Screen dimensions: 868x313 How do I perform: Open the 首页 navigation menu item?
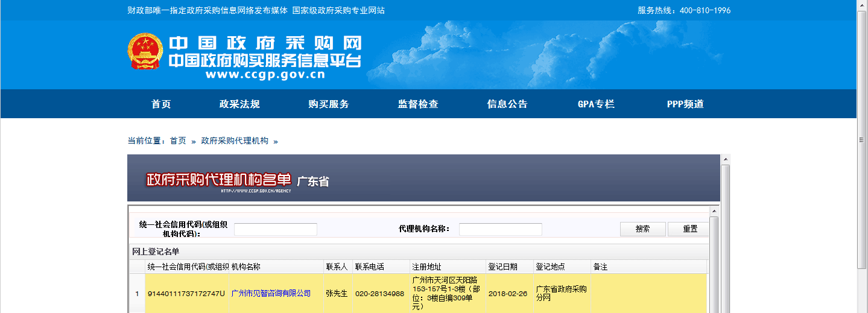pyautogui.click(x=161, y=104)
